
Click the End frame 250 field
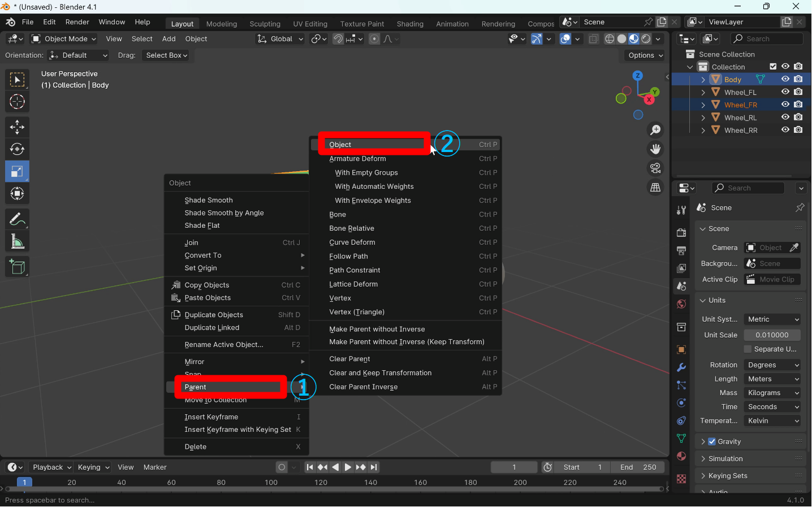click(638, 467)
